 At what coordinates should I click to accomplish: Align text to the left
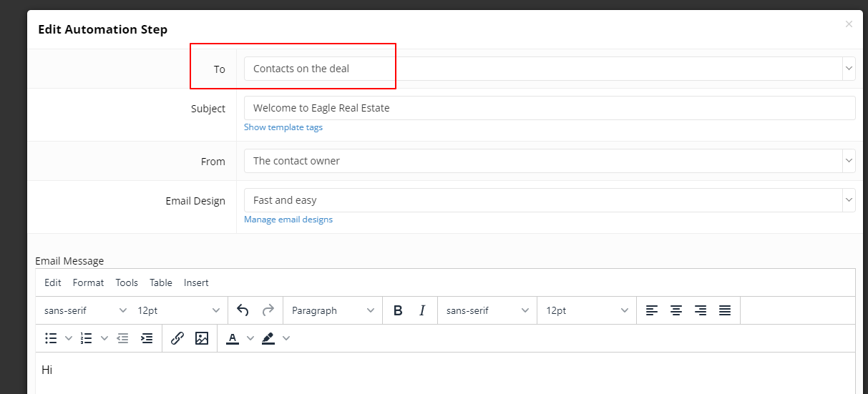click(652, 310)
